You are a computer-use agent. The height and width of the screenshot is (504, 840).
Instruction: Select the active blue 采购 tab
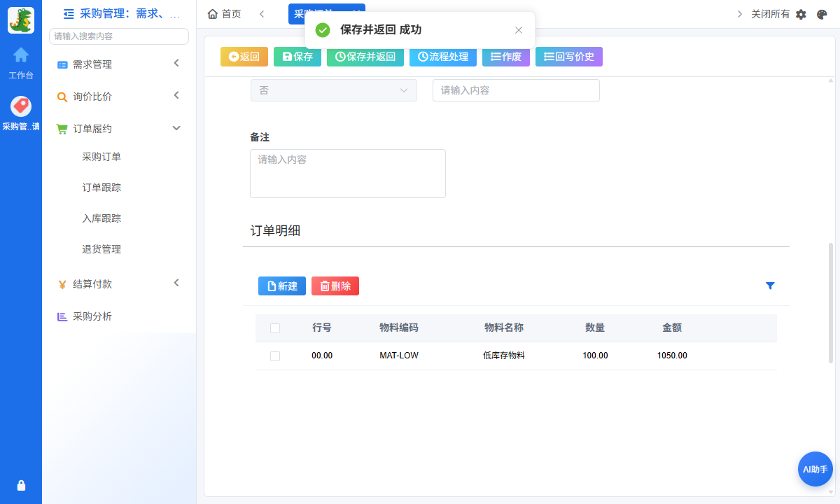(x=327, y=14)
